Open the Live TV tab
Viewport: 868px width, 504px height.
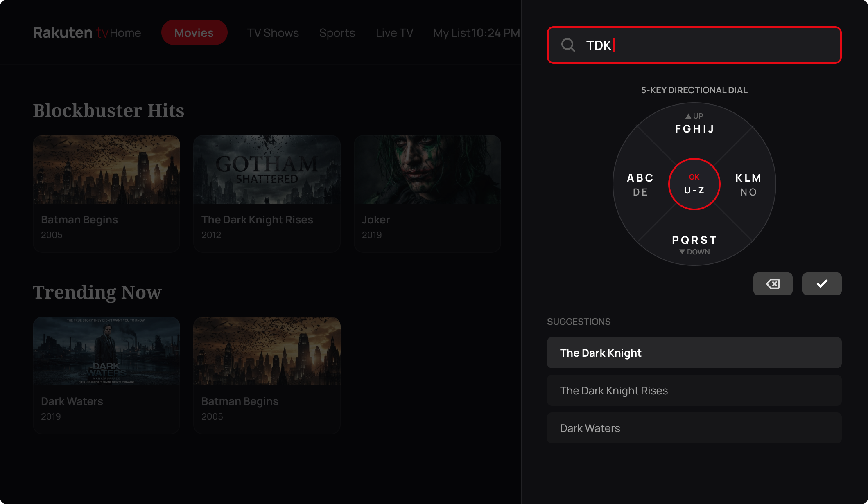pos(395,33)
